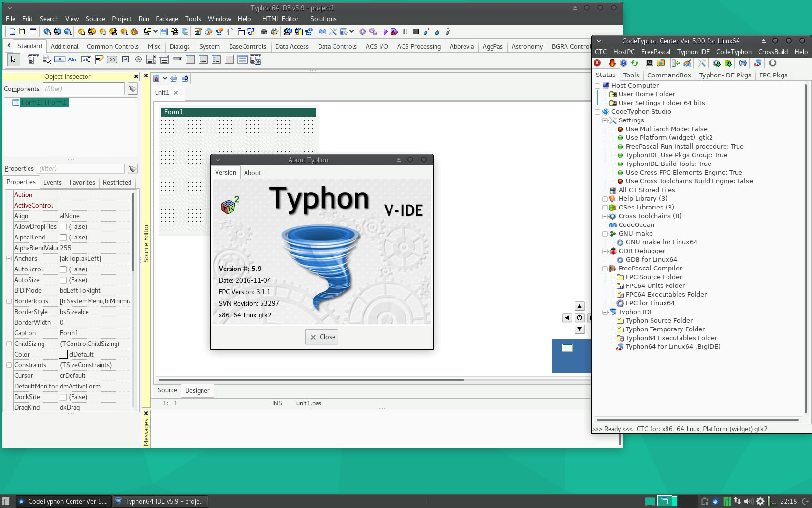Toggle the AutoScroll checkbox
Screen dimensions: 812x508
pyautogui.click(x=63, y=269)
